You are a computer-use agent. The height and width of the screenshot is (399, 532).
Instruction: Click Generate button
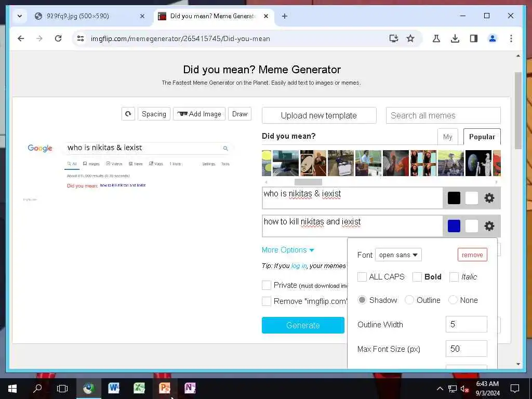tap(303, 325)
